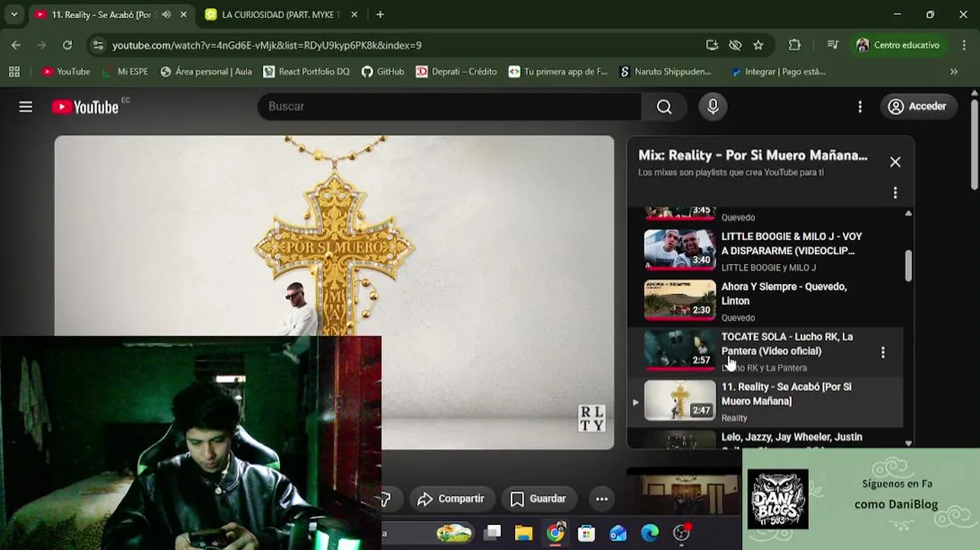Open the GitHub bookmark
This screenshot has width=980, height=550.
382,72
